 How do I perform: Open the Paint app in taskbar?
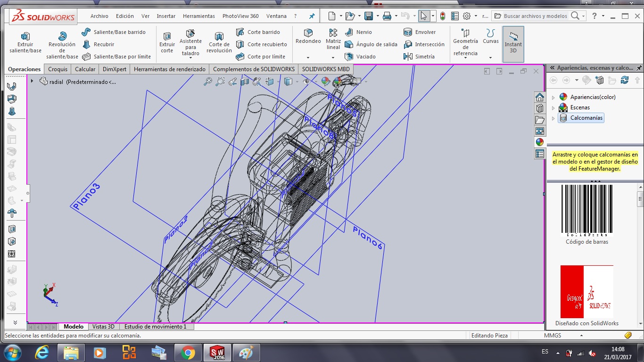coord(246,353)
